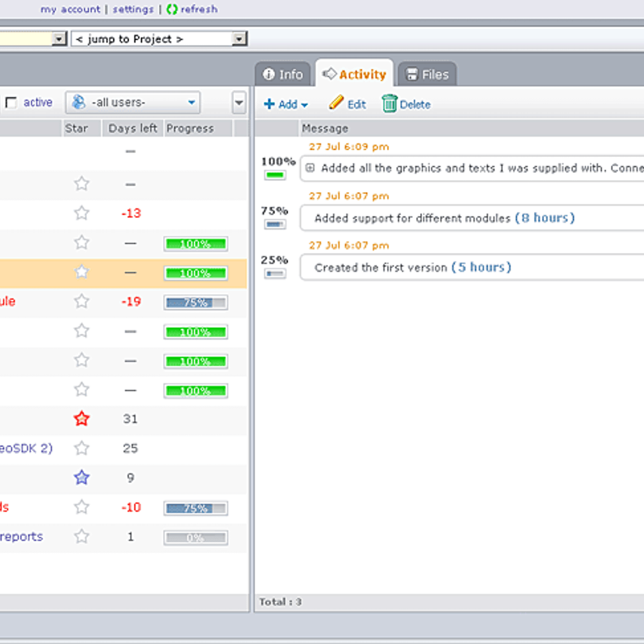The height and width of the screenshot is (644, 644).
Task: Click the (8 hours) text
Action: (x=545, y=218)
